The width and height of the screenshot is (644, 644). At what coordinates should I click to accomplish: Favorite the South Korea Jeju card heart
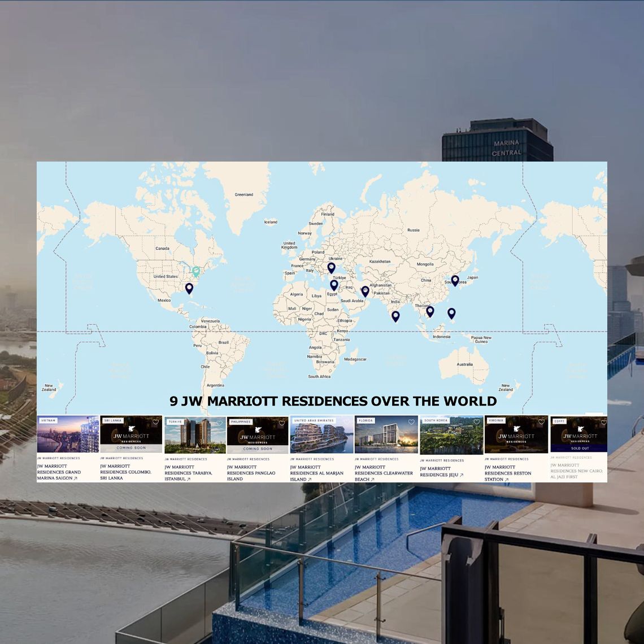(x=476, y=422)
